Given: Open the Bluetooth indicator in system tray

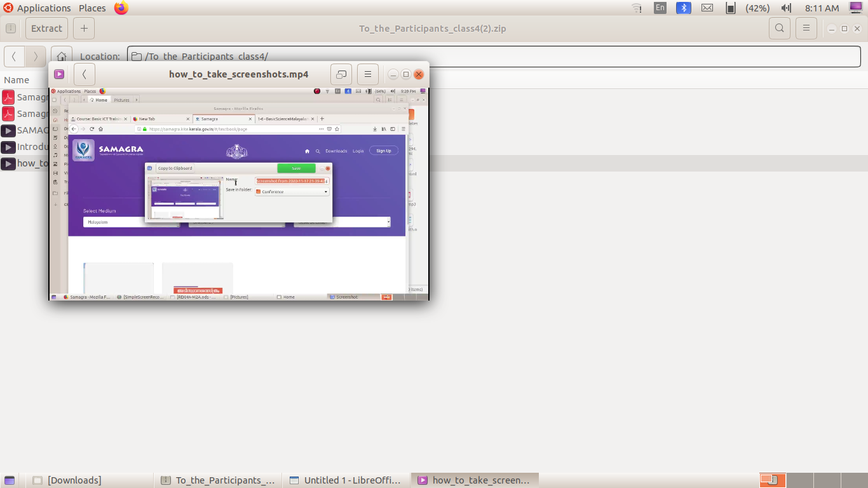Looking at the screenshot, I should click(x=683, y=8).
